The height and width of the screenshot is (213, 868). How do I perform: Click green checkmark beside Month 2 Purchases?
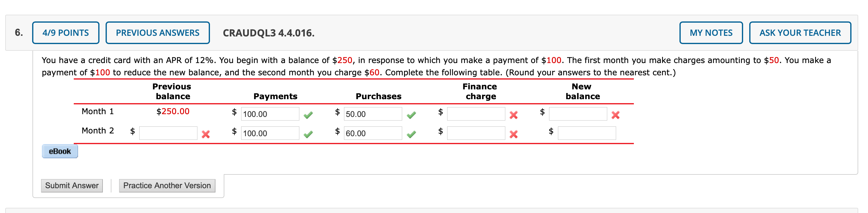click(411, 134)
